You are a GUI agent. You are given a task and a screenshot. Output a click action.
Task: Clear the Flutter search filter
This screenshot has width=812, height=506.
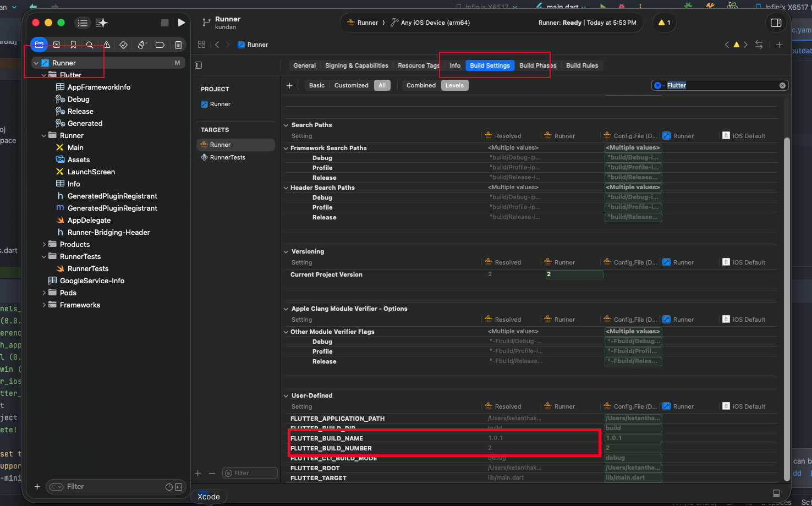tap(782, 85)
